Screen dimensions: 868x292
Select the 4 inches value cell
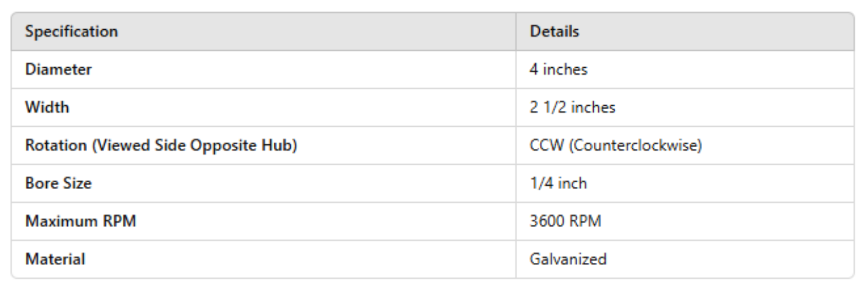[558, 69]
